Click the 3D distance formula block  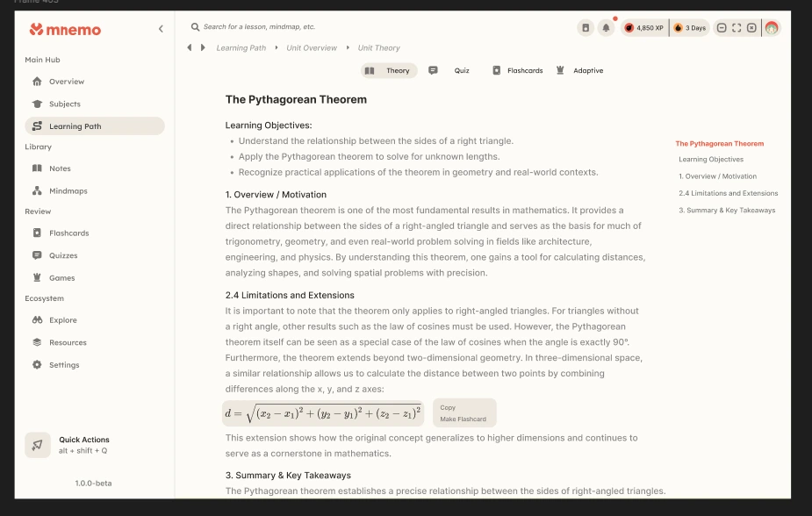pos(323,413)
